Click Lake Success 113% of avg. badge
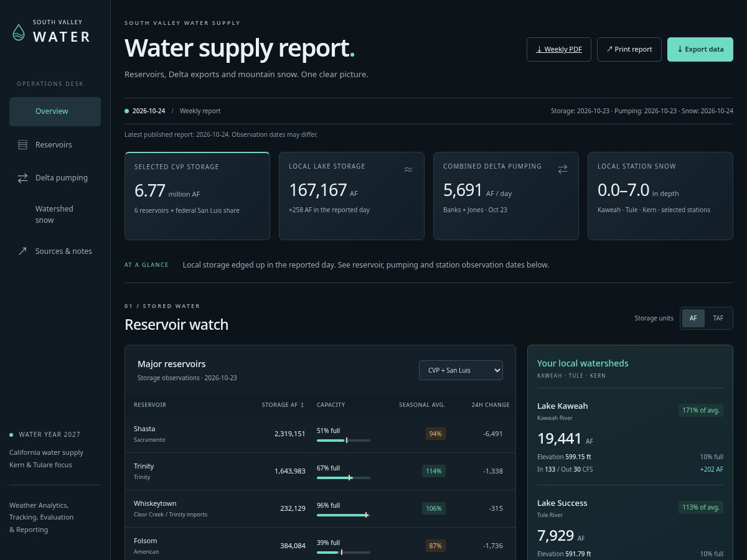The height and width of the screenshot is (560, 747). [701, 507]
